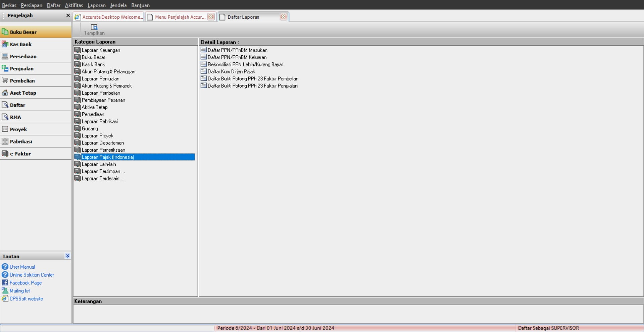Image resolution: width=644 pixels, height=332 pixels.
Task: Open the Laporan menu
Action: tap(96, 5)
